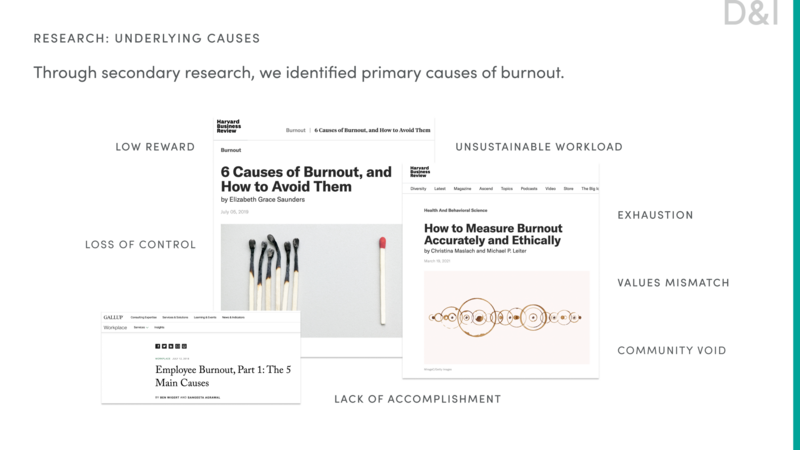The width and height of the screenshot is (800, 450).
Task: Click the Harvard Business Review logo on matches article
Action: click(229, 126)
